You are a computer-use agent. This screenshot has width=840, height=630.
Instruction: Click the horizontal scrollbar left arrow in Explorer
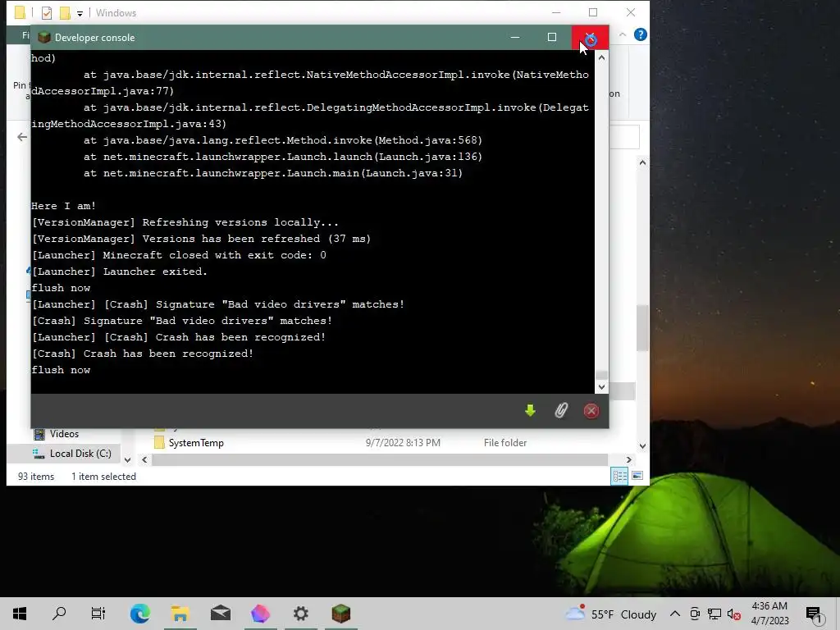click(x=144, y=459)
